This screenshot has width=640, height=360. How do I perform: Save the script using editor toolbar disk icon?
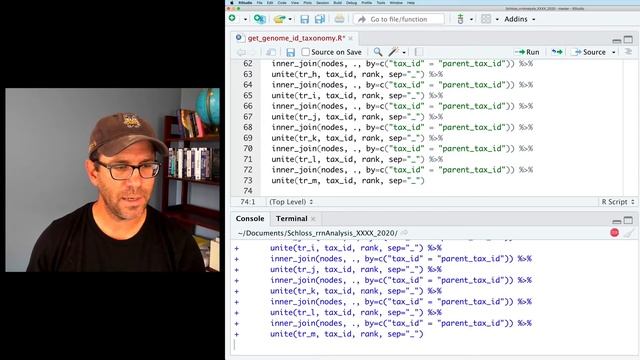pos(291,52)
